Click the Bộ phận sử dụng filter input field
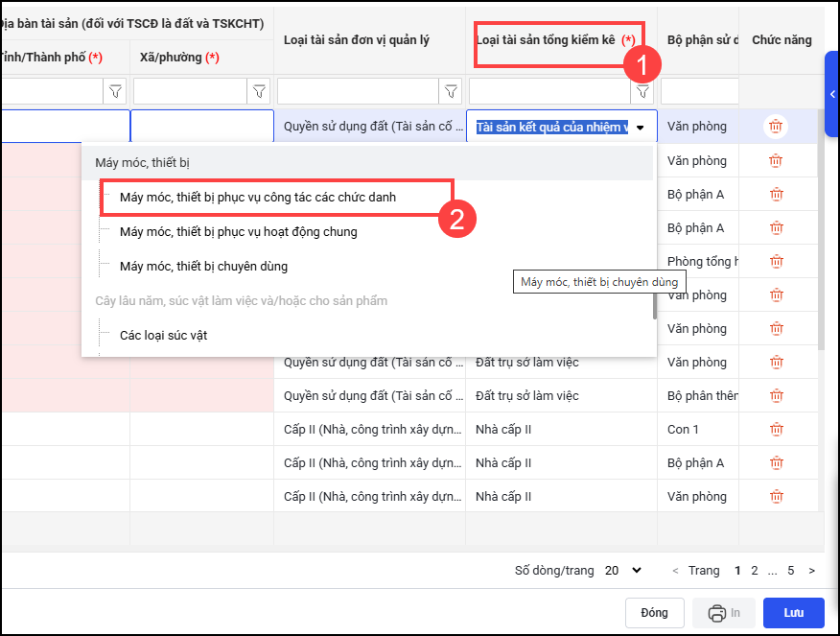The width and height of the screenshot is (840, 636). [699, 91]
